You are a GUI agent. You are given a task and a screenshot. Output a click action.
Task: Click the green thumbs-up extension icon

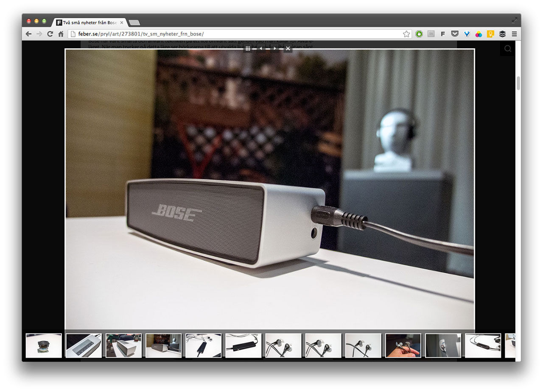click(x=419, y=34)
